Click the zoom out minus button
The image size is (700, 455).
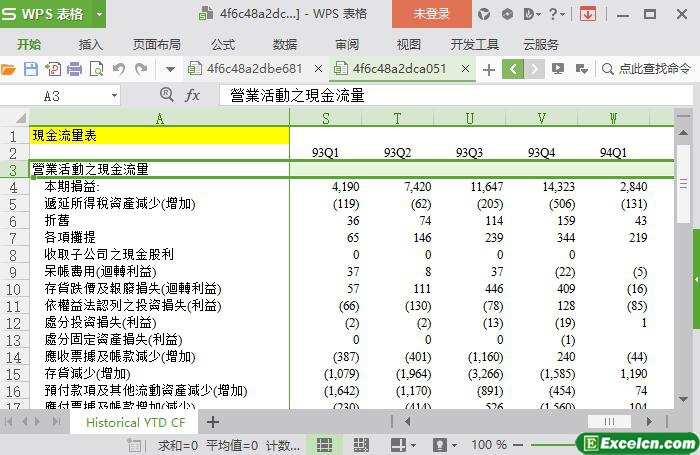click(518, 445)
